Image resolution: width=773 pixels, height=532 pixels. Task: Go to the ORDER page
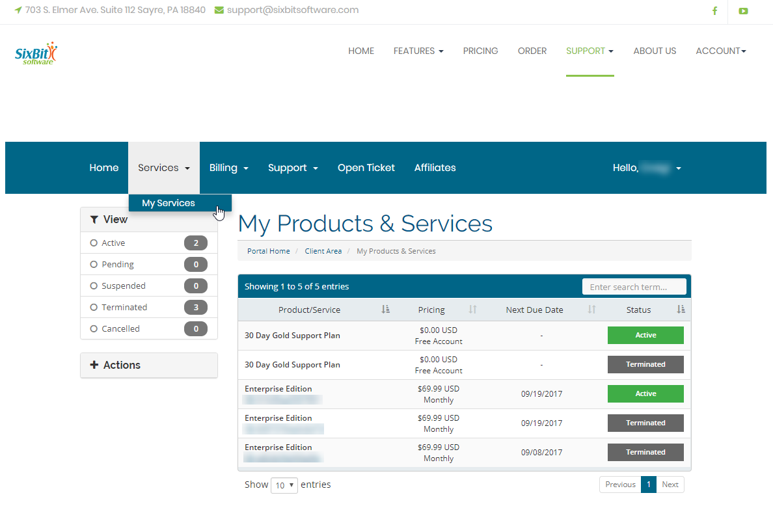click(532, 51)
